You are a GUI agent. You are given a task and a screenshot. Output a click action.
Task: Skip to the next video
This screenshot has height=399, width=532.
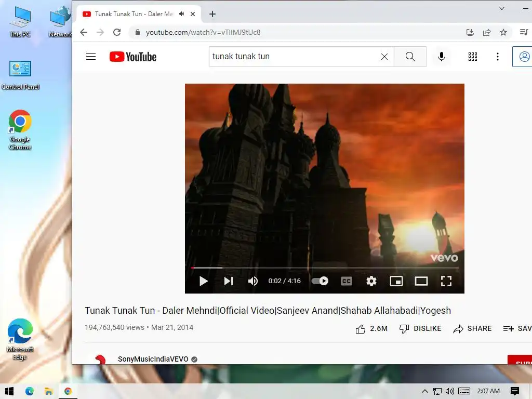[229, 281]
